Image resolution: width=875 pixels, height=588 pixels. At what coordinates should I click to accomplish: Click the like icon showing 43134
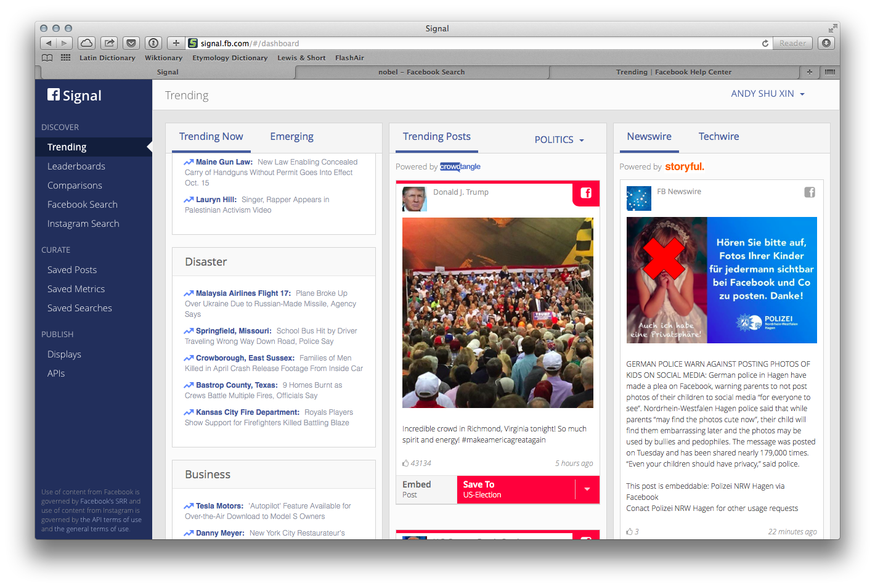(405, 463)
